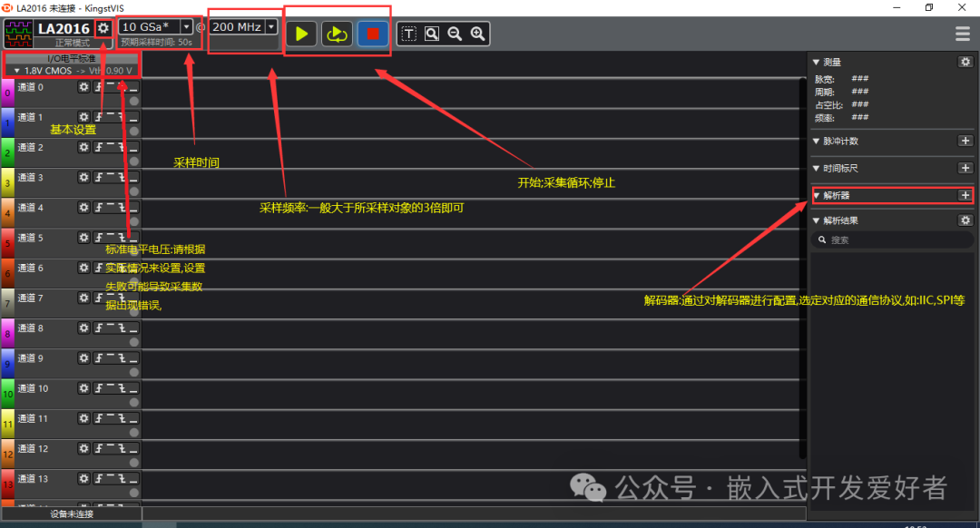Click the 频率 measurement value
The height and width of the screenshot is (528, 980).
860,117
